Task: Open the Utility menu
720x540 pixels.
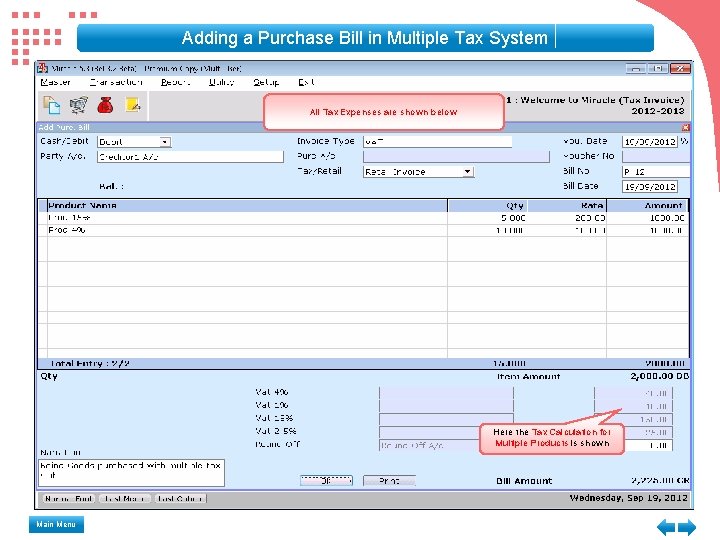Action: click(x=221, y=82)
